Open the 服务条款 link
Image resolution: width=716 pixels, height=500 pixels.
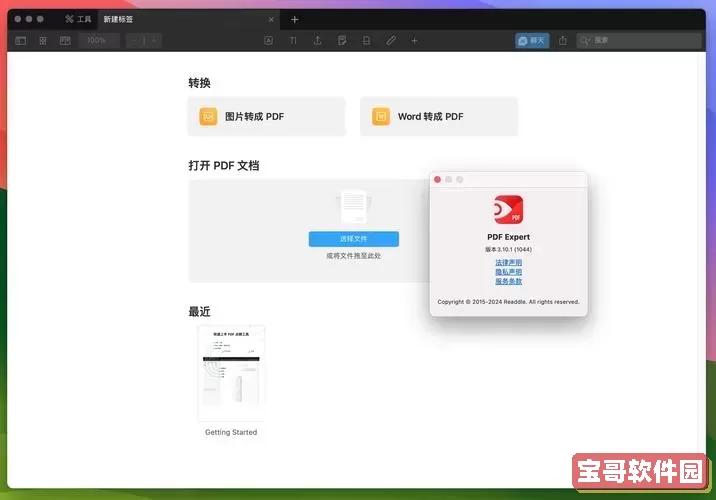click(x=508, y=281)
